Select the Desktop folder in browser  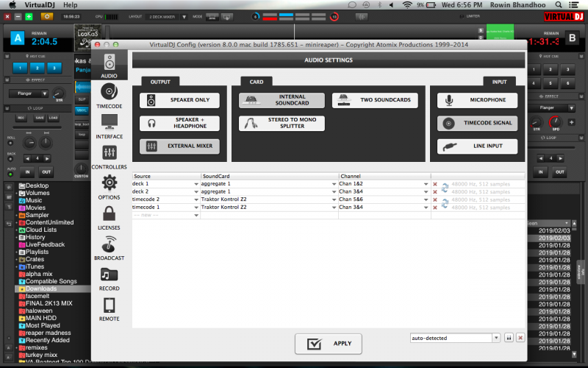37,185
